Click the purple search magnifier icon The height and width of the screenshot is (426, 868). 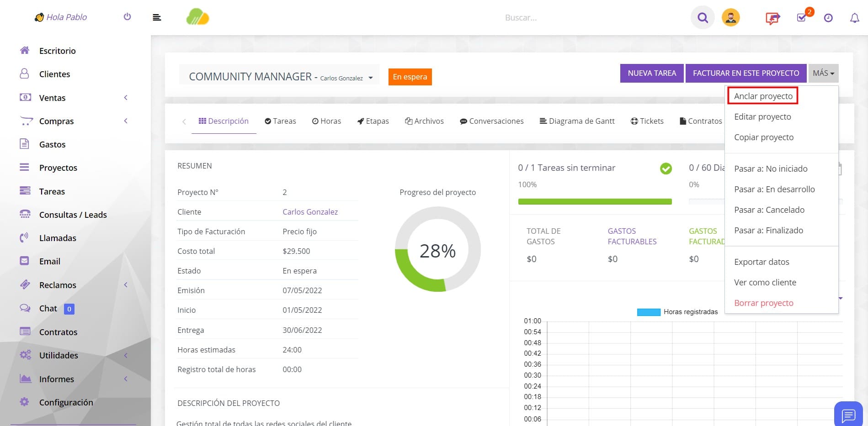[703, 18]
